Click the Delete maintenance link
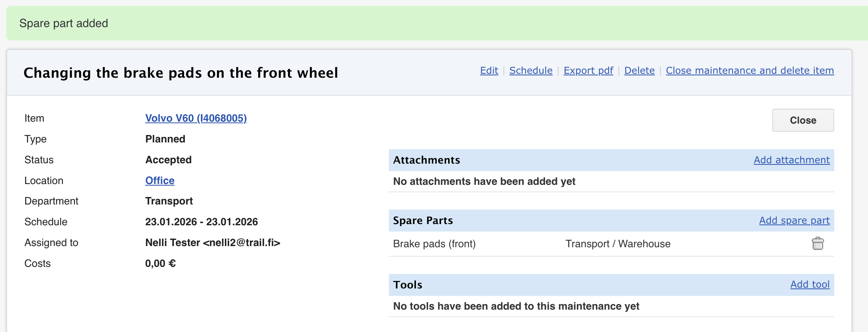 coord(639,71)
